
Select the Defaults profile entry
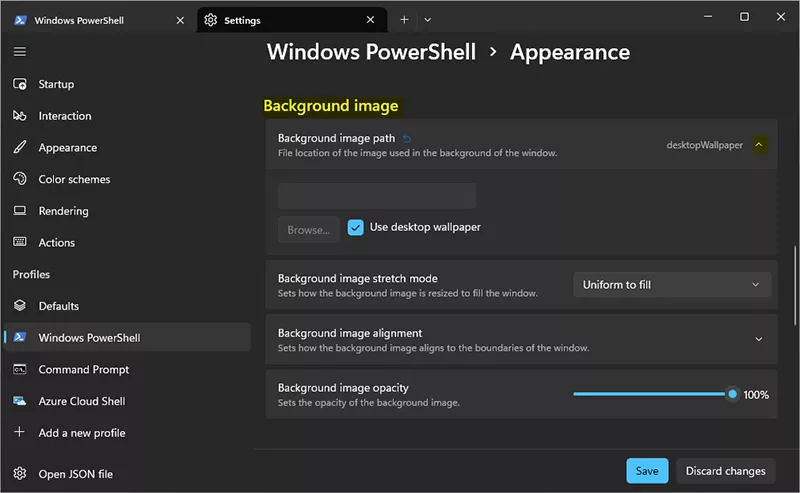(128, 306)
